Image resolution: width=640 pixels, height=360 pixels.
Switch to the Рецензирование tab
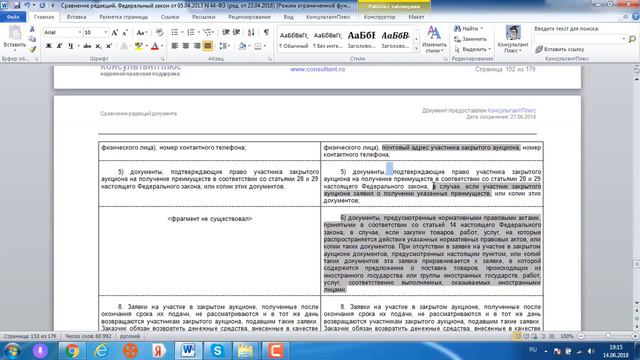249,17
